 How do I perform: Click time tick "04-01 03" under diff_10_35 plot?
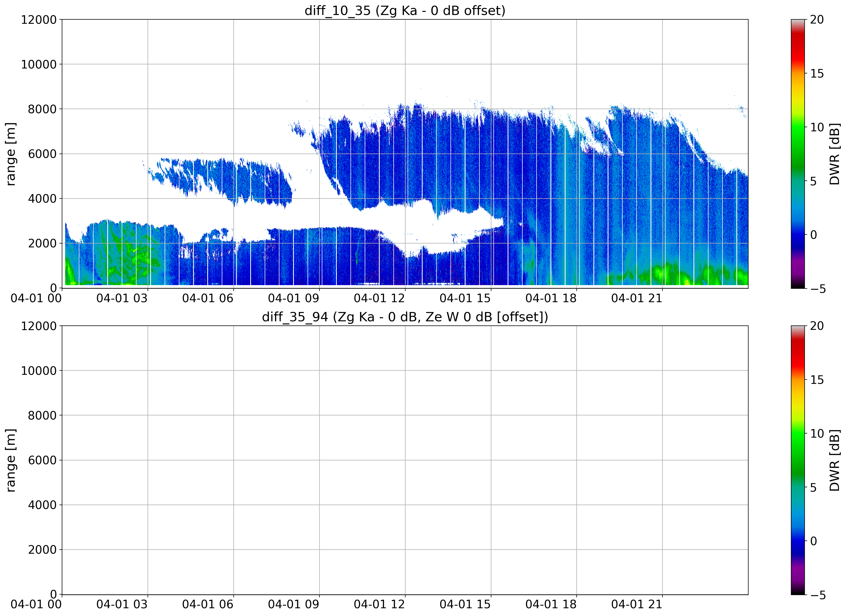(x=122, y=298)
